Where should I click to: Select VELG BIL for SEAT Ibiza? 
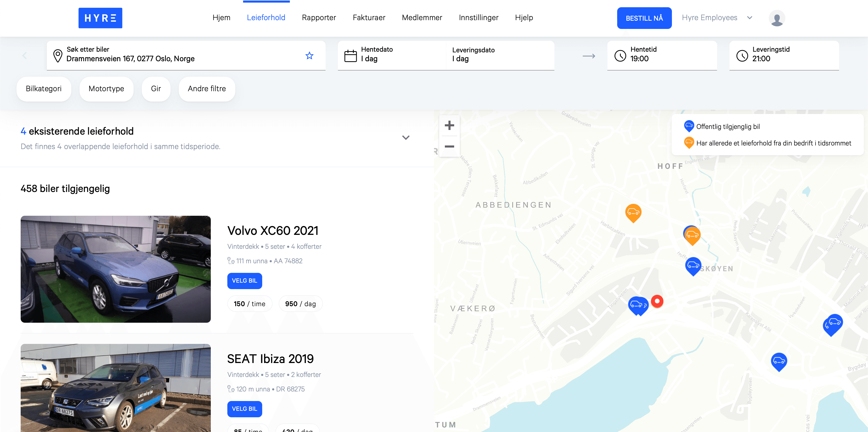245,409
